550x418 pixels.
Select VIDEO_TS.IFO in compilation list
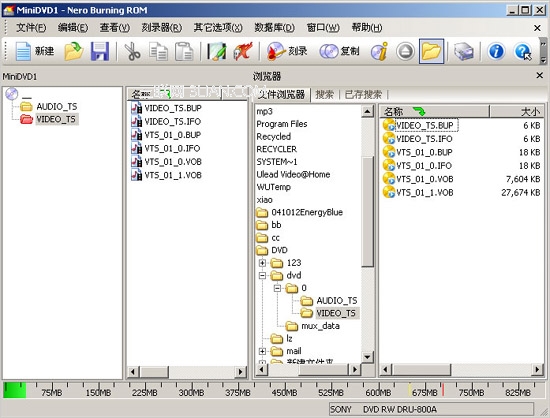pyautogui.click(x=173, y=121)
